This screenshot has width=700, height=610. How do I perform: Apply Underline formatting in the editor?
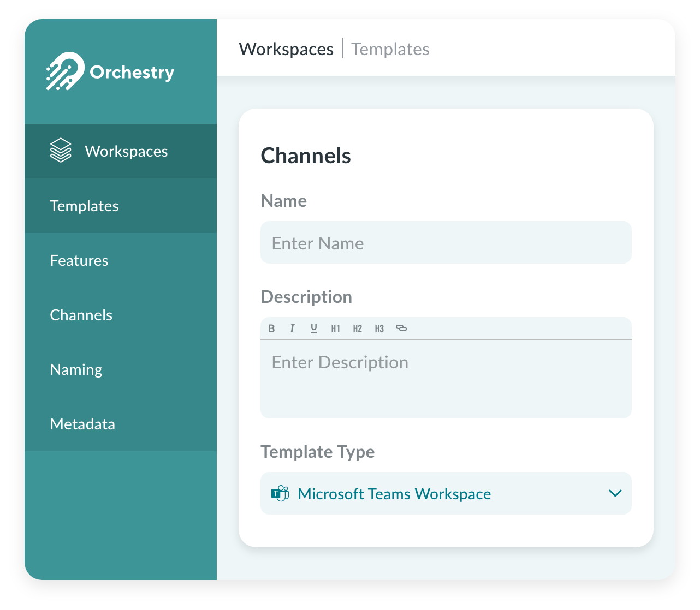click(313, 328)
